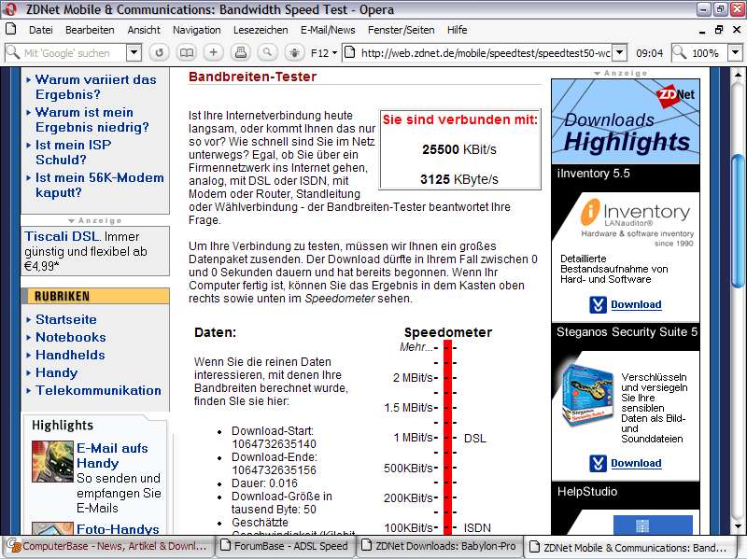Image resolution: width=747 pixels, height=560 pixels.
Task: Click the scrollbar up arrow
Action: click(738, 75)
